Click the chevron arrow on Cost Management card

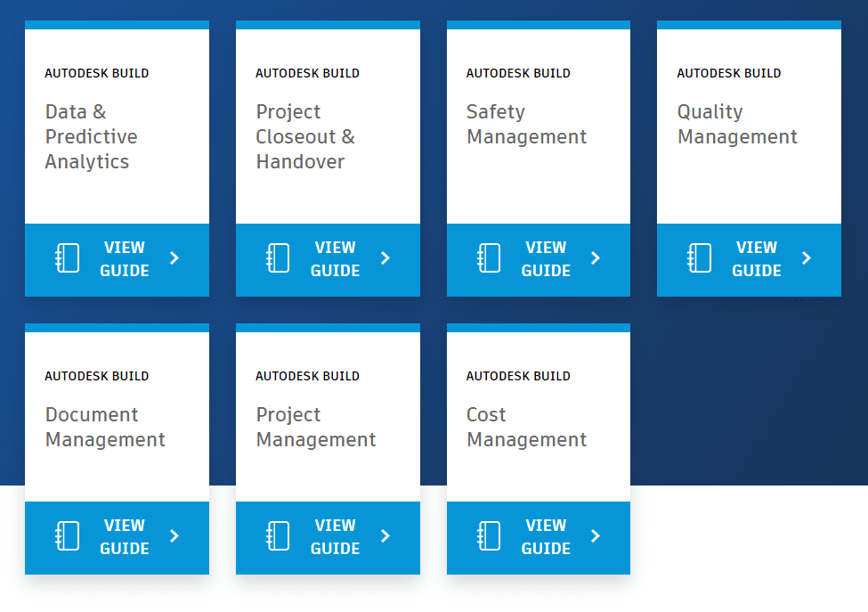tap(595, 536)
